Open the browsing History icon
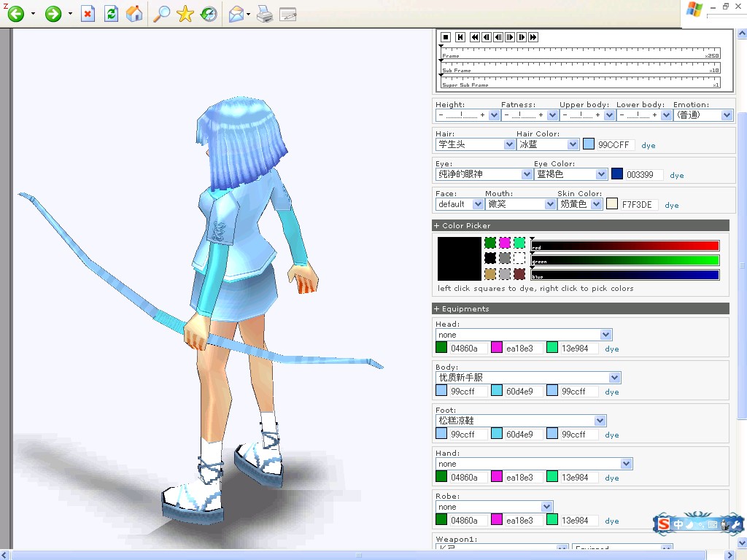This screenshot has width=747, height=560. coord(208,14)
